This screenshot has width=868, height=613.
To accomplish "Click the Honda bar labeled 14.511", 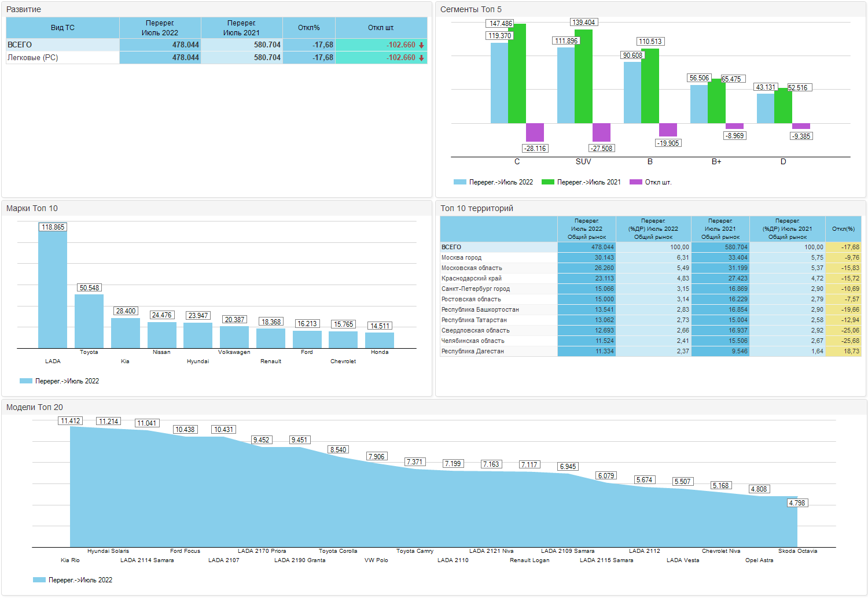I will point(380,340).
